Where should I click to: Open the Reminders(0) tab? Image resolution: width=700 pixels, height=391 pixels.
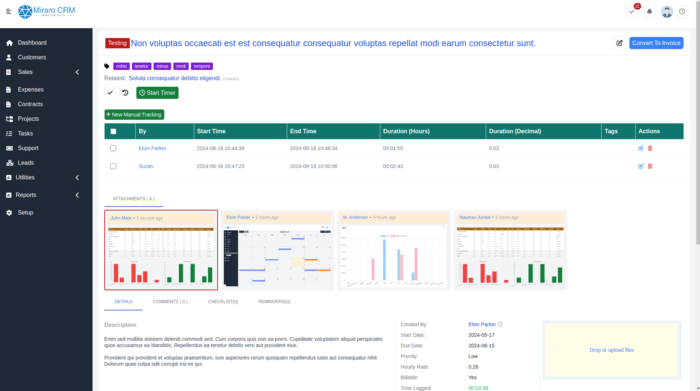click(274, 302)
